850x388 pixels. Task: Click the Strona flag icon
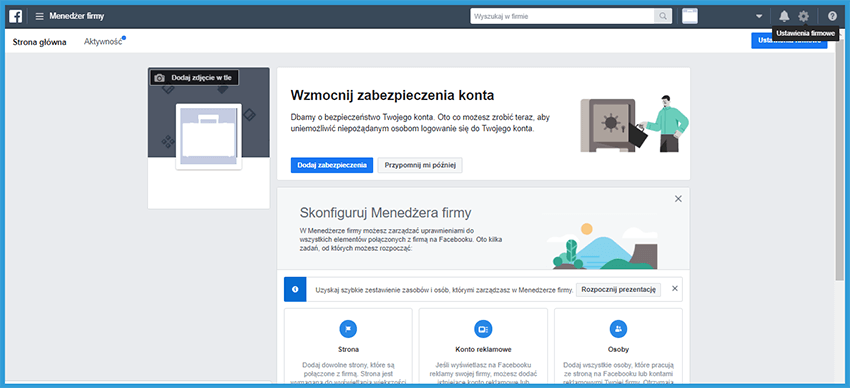pos(348,329)
